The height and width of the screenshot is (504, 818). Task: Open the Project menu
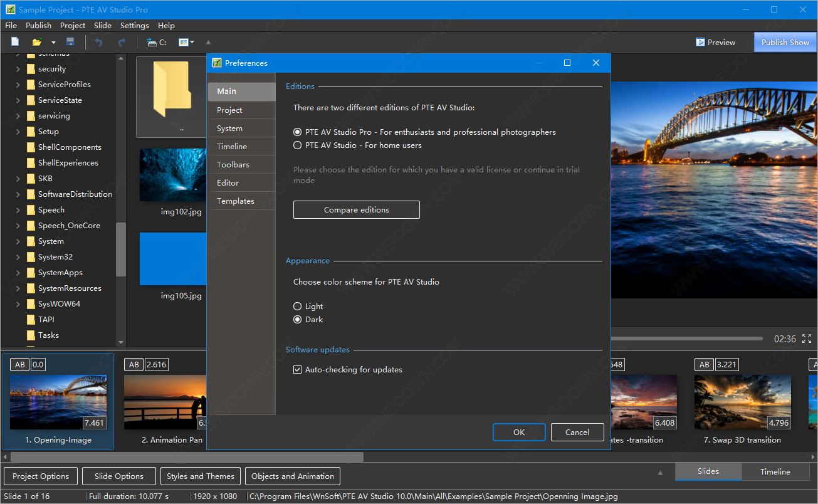73,26
